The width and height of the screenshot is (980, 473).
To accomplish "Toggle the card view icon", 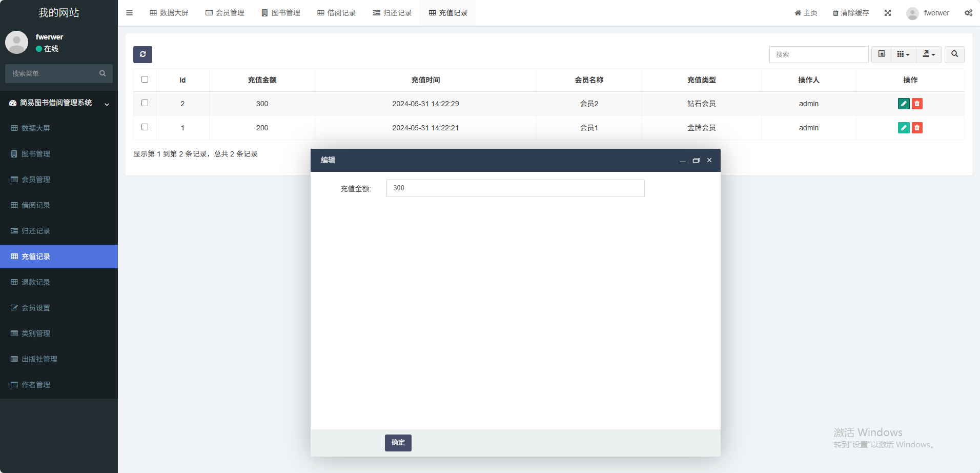I will (881, 54).
